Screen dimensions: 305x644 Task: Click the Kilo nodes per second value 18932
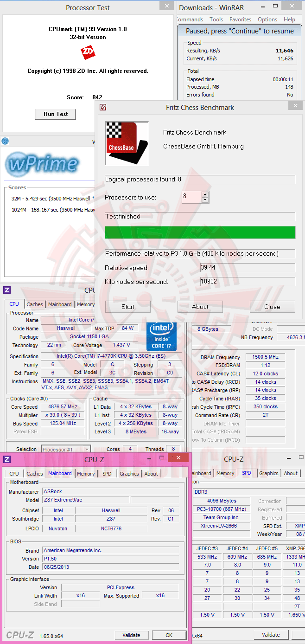point(248,282)
